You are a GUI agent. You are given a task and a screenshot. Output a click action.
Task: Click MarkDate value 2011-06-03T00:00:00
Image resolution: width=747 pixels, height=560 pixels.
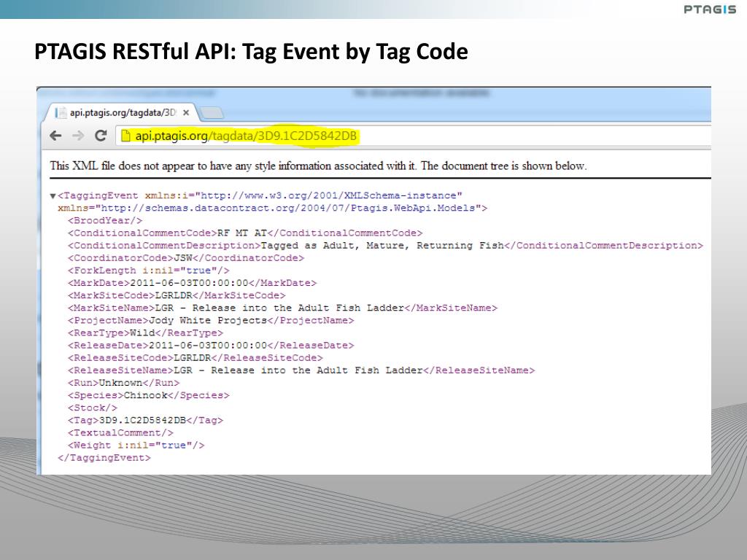click(x=189, y=283)
